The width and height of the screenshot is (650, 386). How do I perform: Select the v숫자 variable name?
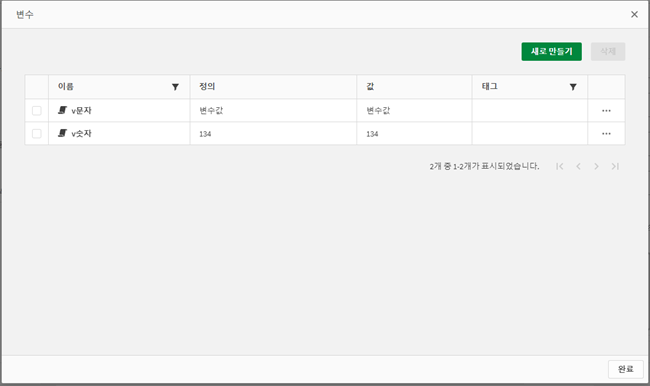point(81,134)
